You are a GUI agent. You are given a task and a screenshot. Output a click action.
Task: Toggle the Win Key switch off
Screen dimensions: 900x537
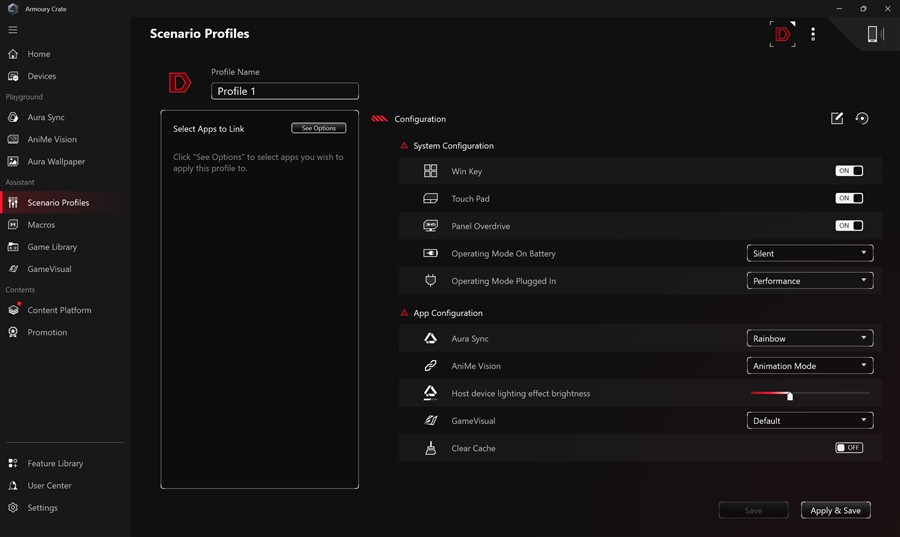click(x=849, y=171)
